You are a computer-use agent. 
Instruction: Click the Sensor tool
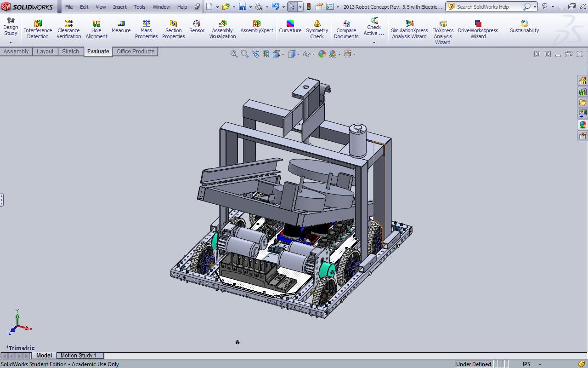point(197,27)
